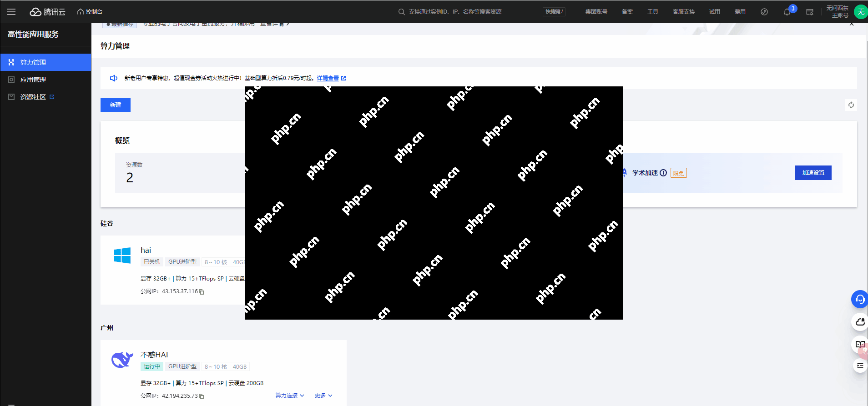Expand the 更多 dropdown

pyautogui.click(x=323, y=396)
